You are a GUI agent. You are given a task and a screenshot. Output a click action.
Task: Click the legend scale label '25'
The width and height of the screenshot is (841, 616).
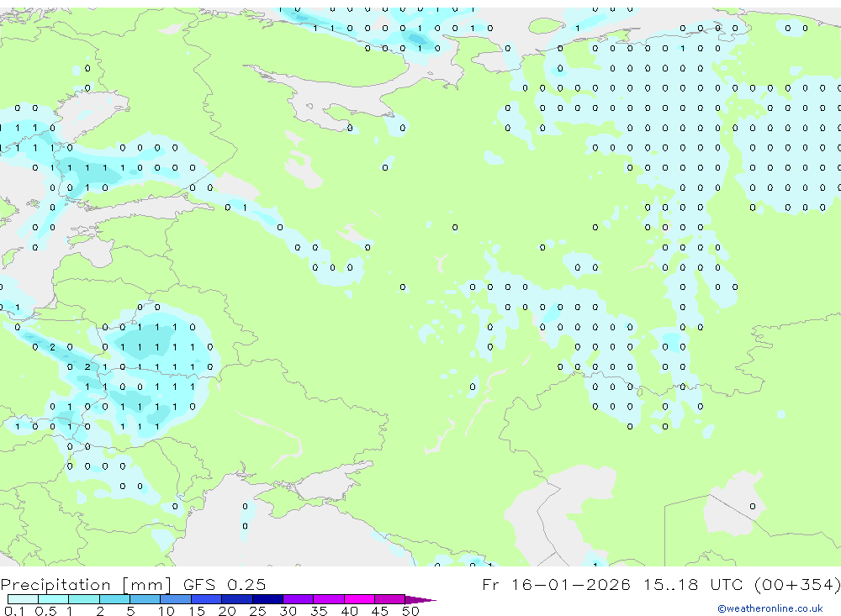coord(257,611)
